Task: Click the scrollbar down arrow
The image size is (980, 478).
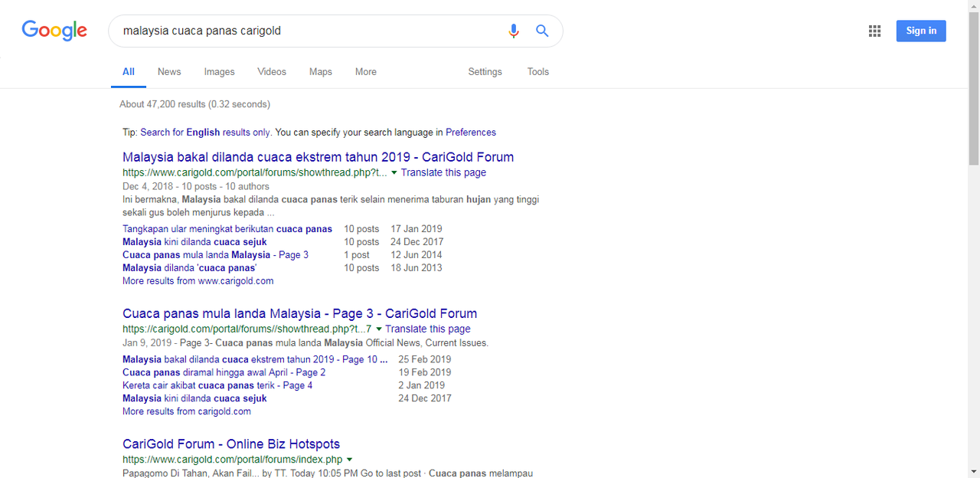Action: click(x=974, y=472)
